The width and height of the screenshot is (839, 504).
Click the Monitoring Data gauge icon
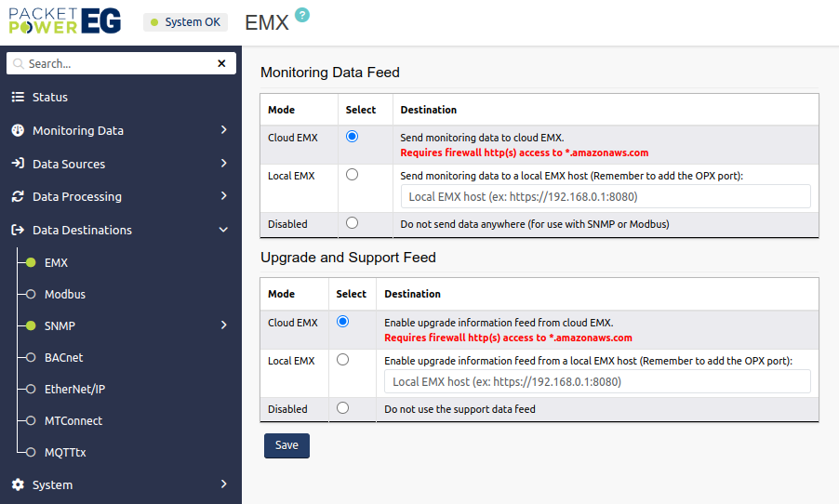pyautogui.click(x=18, y=130)
